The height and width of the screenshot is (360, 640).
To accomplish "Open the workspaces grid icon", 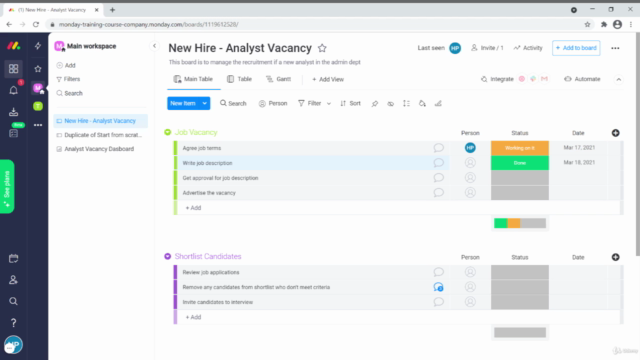I will click(13, 69).
